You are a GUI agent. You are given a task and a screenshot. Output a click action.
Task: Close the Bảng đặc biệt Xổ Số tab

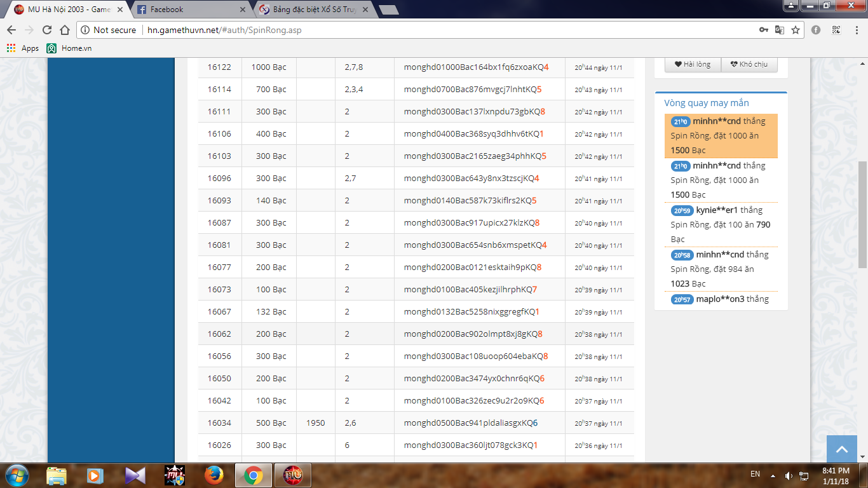[x=365, y=10]
